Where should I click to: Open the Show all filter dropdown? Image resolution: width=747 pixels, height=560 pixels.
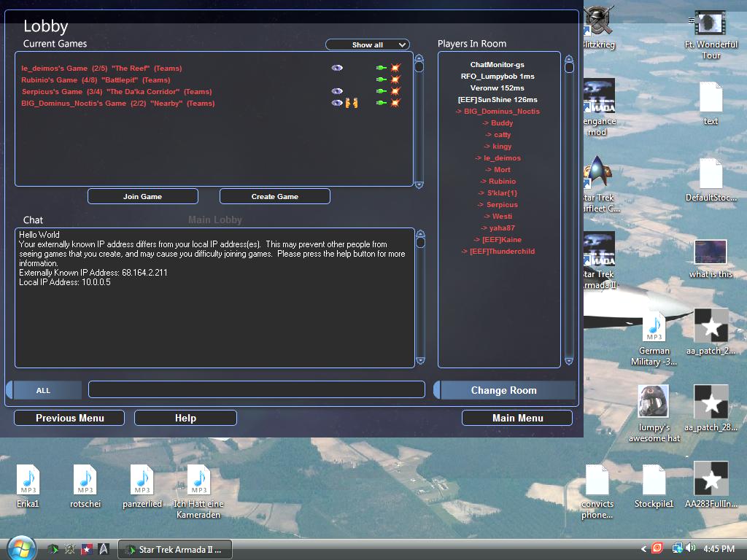(x=368, y=44)
